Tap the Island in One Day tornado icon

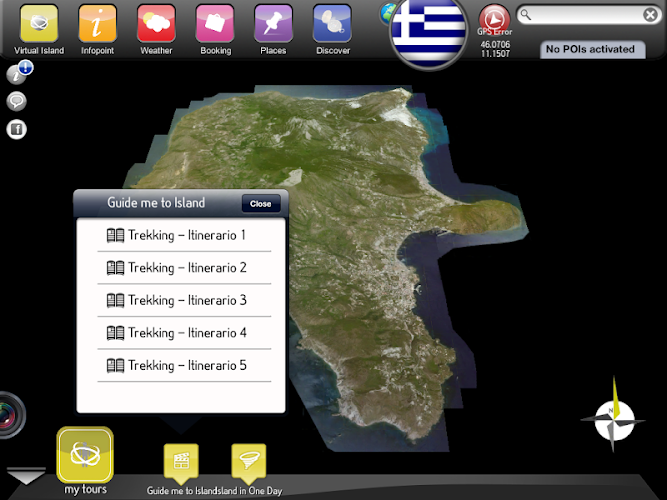(249, 463)
